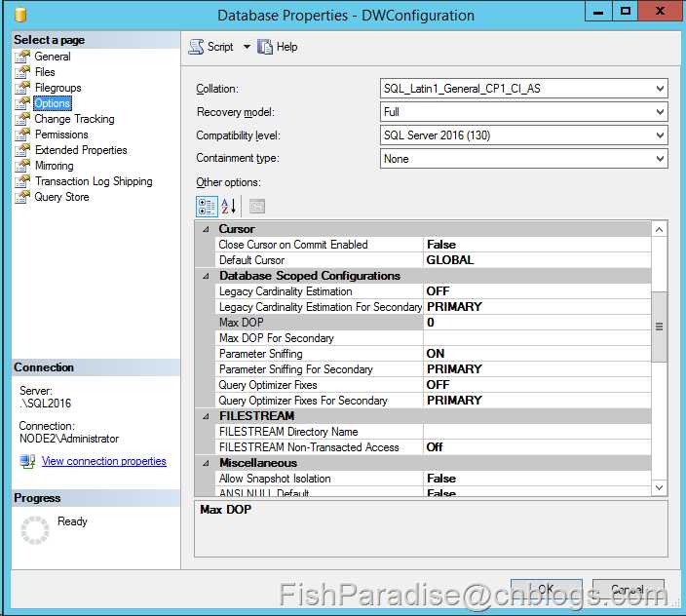This screenshot has height=616, width=686.
Task: Open the Files page
Action: [45, 72]
